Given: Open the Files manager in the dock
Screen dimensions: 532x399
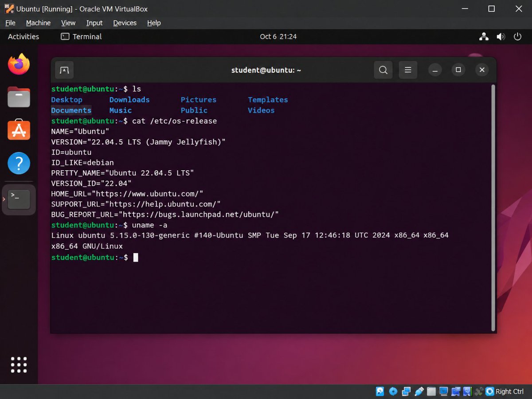Looking at the screenshot, I should [x=19, y=97].
